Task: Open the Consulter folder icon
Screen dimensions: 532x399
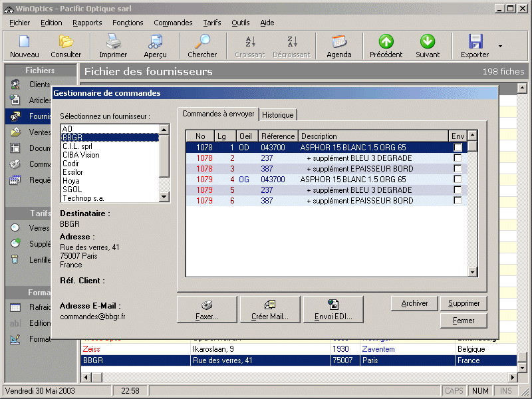Action: click(x=66, y=43)
